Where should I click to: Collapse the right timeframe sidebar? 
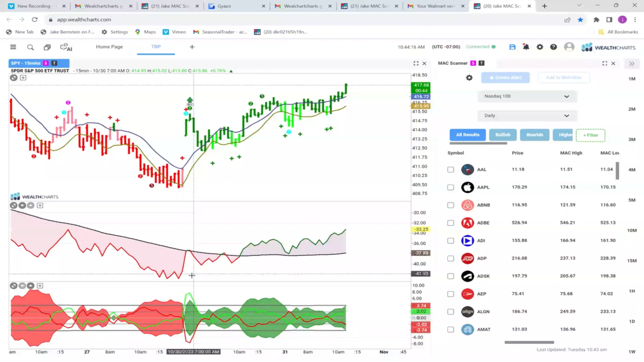632,64
